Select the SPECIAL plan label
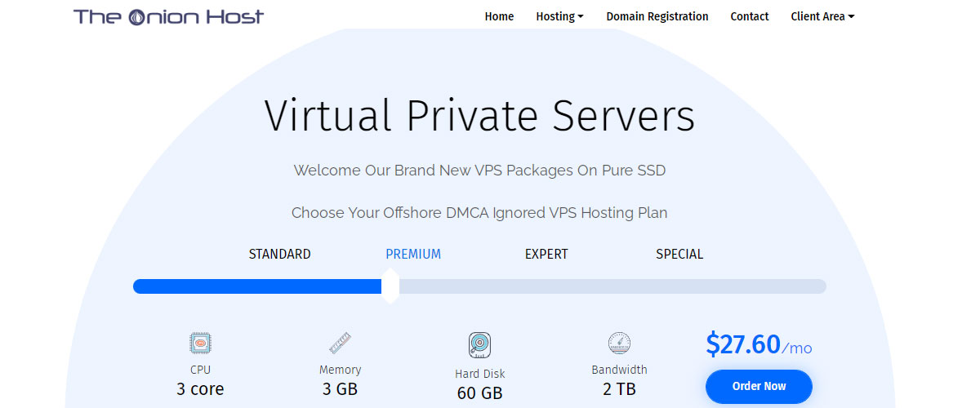Viewport: 980px width, 408px height. click(679, 254)
